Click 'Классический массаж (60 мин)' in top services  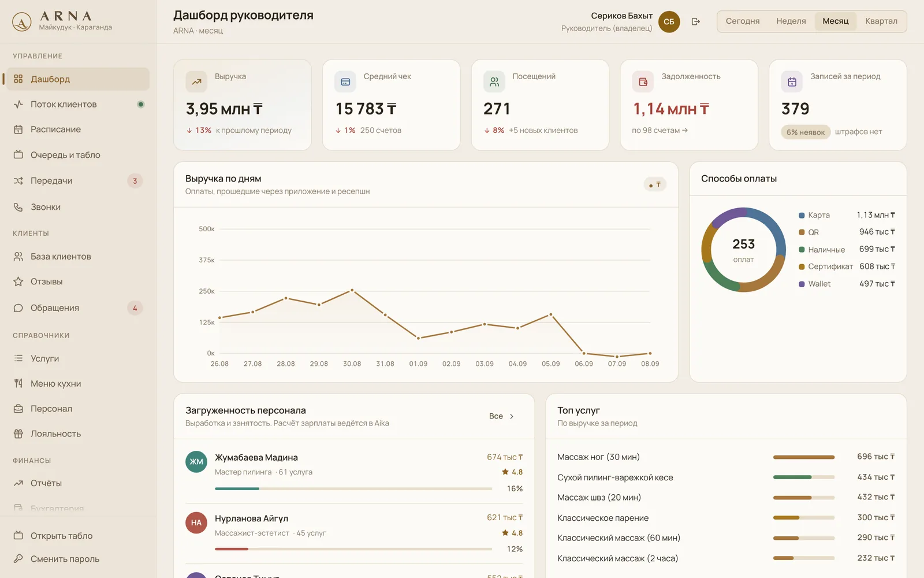(x=619, y=538)
